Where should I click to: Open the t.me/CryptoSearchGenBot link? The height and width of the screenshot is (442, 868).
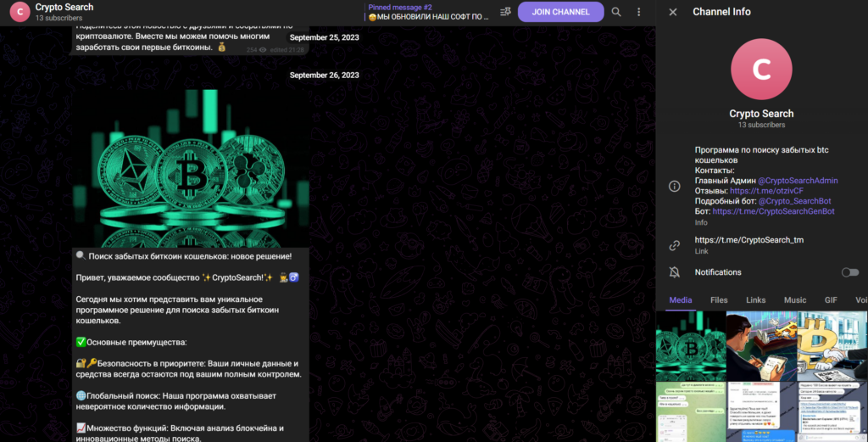pos(772,211)
